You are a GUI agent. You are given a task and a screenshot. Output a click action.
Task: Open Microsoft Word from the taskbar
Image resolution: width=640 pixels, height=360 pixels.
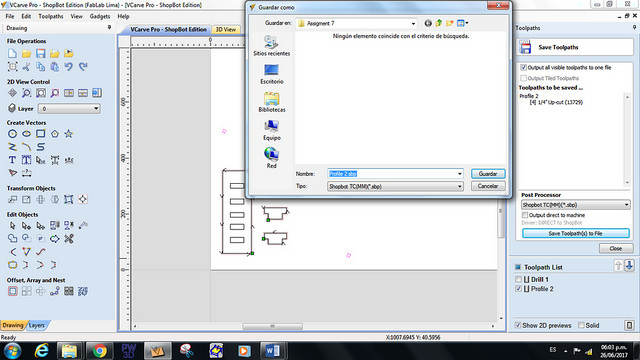pos(273,351)
